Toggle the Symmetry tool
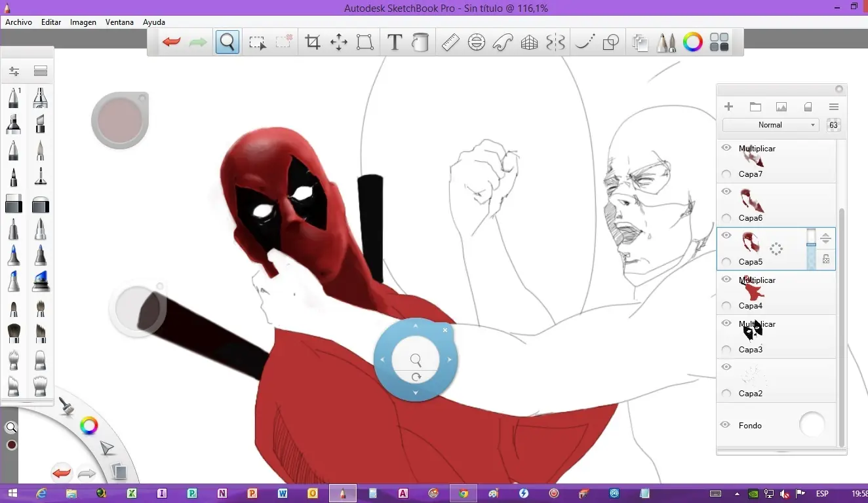The width and height of the screenshot is (868, 503). pyautogui.click(x=555, y=43)
